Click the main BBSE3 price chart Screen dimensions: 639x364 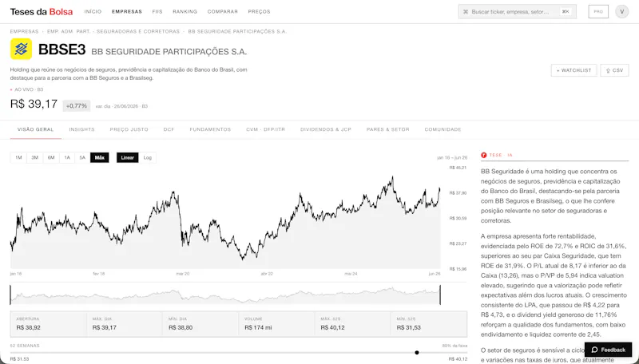pos(225,218)
